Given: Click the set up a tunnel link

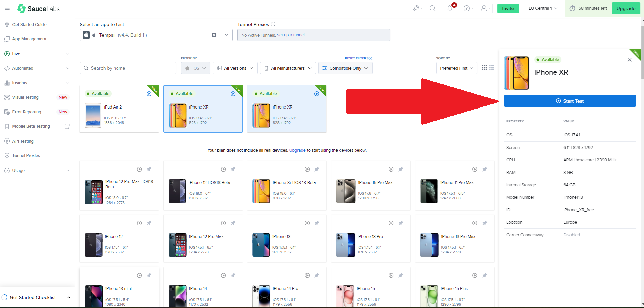Looking at the screenshot, I should click(x=291, y=35).
